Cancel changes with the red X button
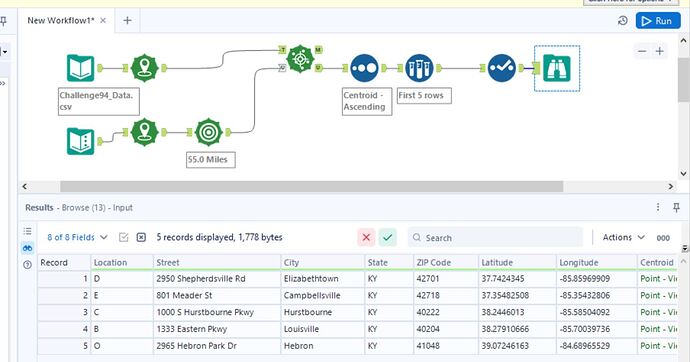Viewport: 690px width, 362px height. click(x=366, y=238)
